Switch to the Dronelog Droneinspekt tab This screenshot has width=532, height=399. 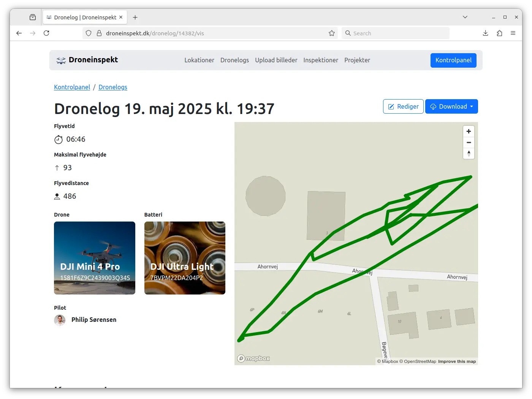81,17
